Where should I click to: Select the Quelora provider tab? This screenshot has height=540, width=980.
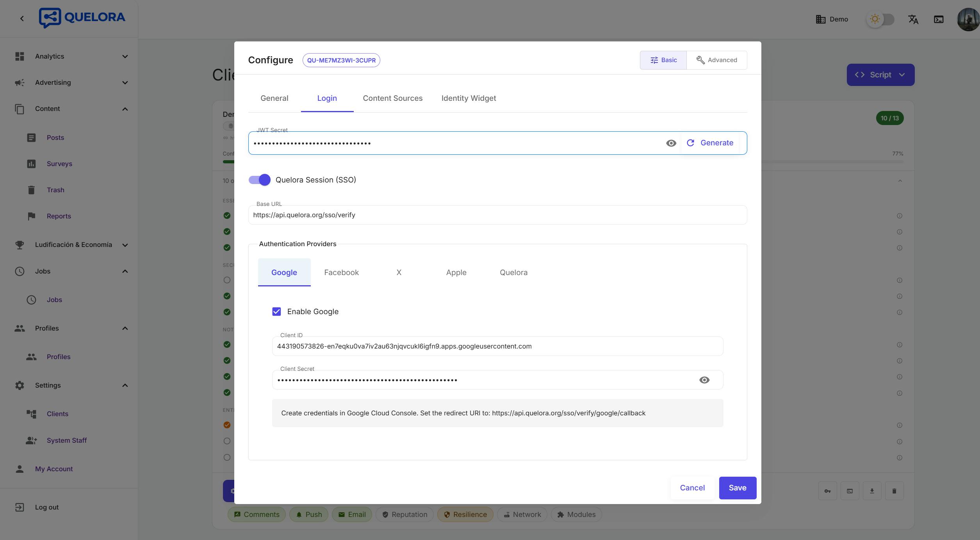pos(514,272)
